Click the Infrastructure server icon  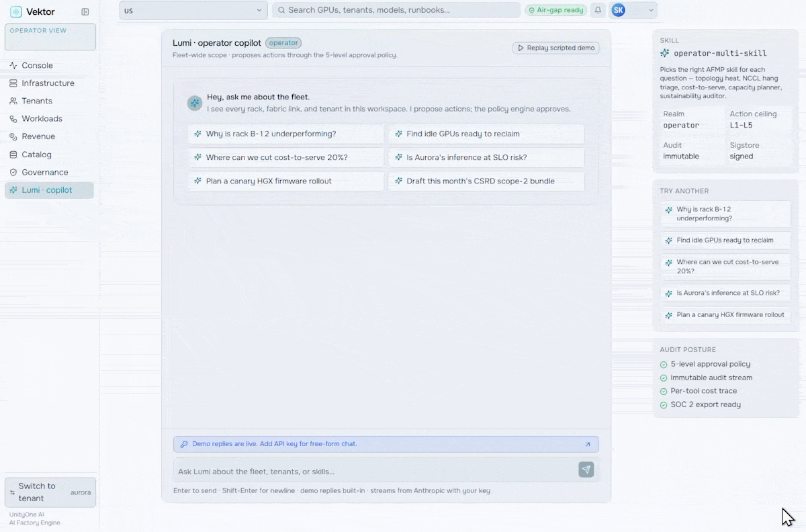(x=13, y=83)
